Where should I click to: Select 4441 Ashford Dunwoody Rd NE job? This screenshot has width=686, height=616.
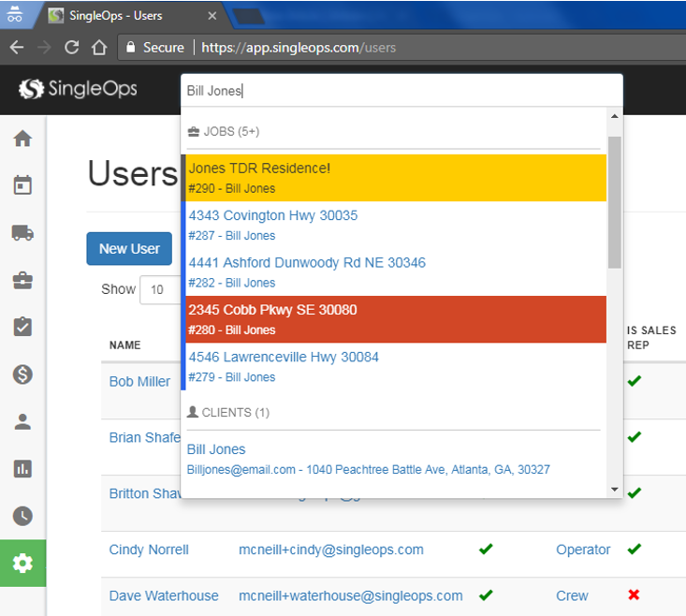click(396, 272)
